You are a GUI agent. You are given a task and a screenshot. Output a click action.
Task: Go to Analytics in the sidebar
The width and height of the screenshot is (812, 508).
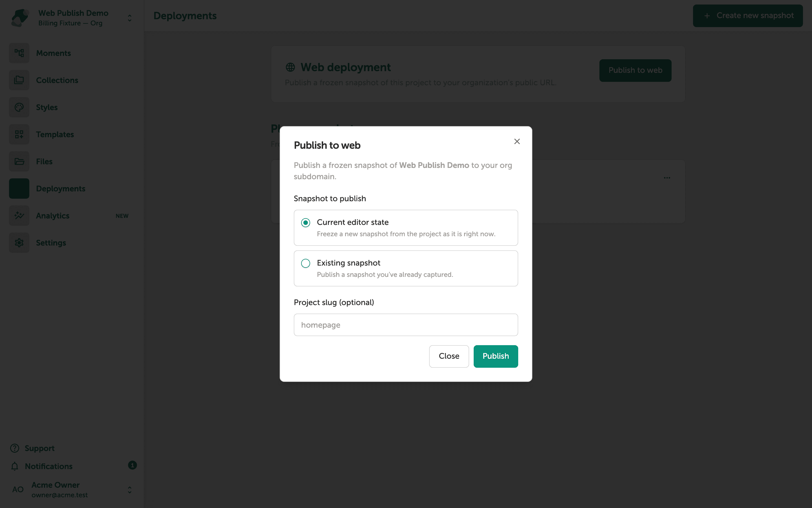tap(53, 216)
